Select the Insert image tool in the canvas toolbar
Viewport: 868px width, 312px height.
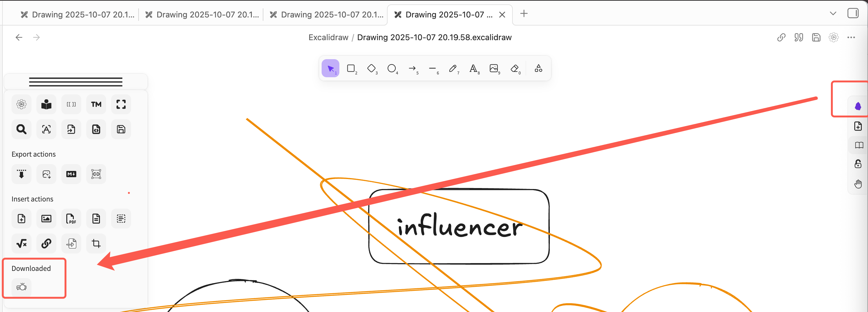pyautogui.click(x=494, y=69)
